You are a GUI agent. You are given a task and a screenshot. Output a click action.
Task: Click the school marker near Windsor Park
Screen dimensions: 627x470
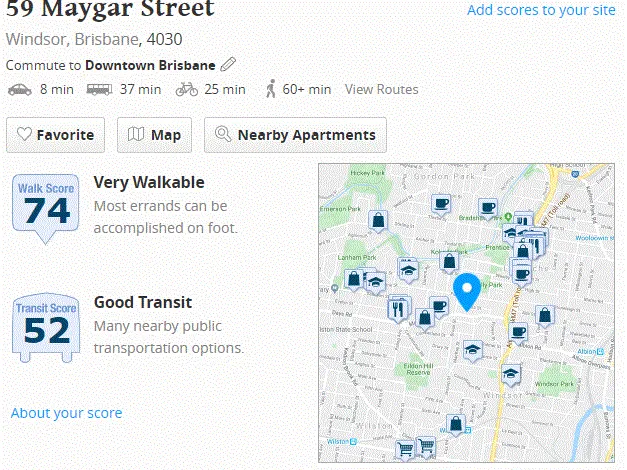(510, 375)
